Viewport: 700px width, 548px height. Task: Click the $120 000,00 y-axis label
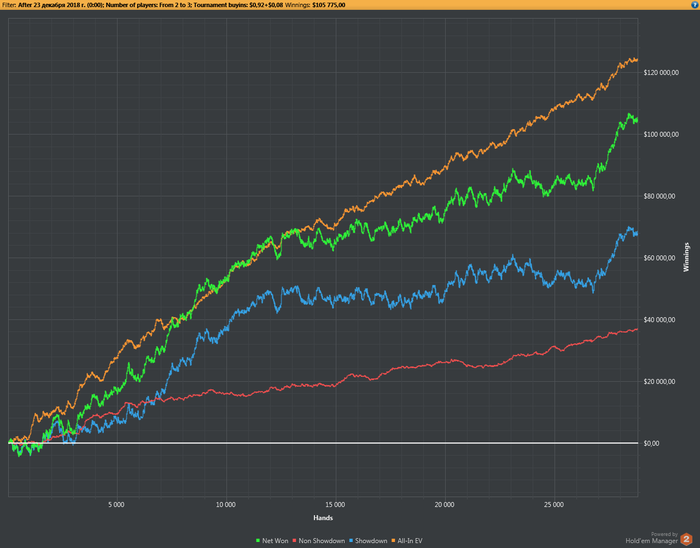[661, 73]
